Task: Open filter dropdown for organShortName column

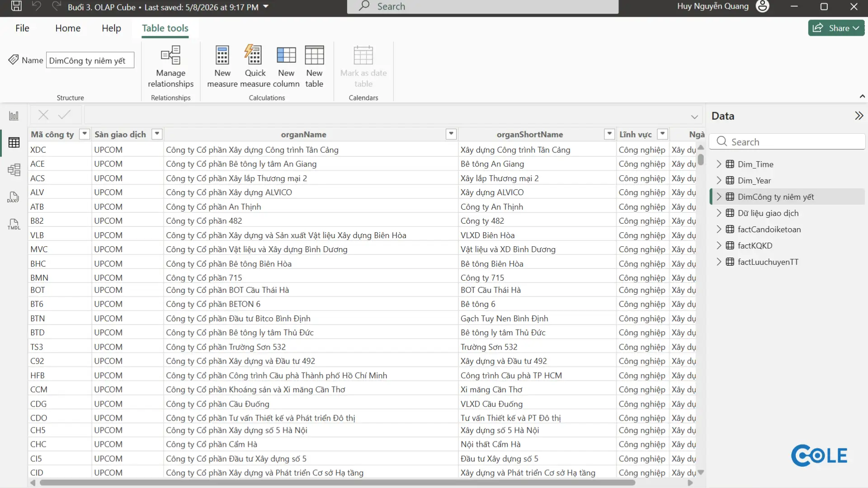Action: tap(609, 134)
